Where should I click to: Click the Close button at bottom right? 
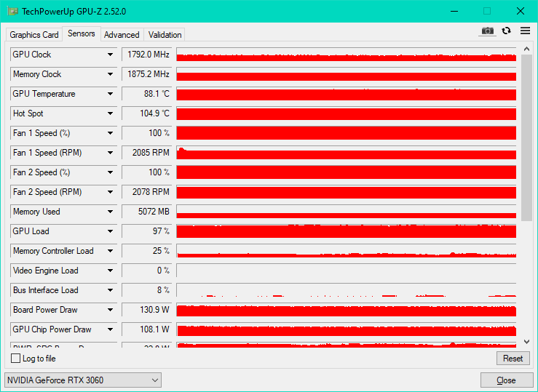506,380
